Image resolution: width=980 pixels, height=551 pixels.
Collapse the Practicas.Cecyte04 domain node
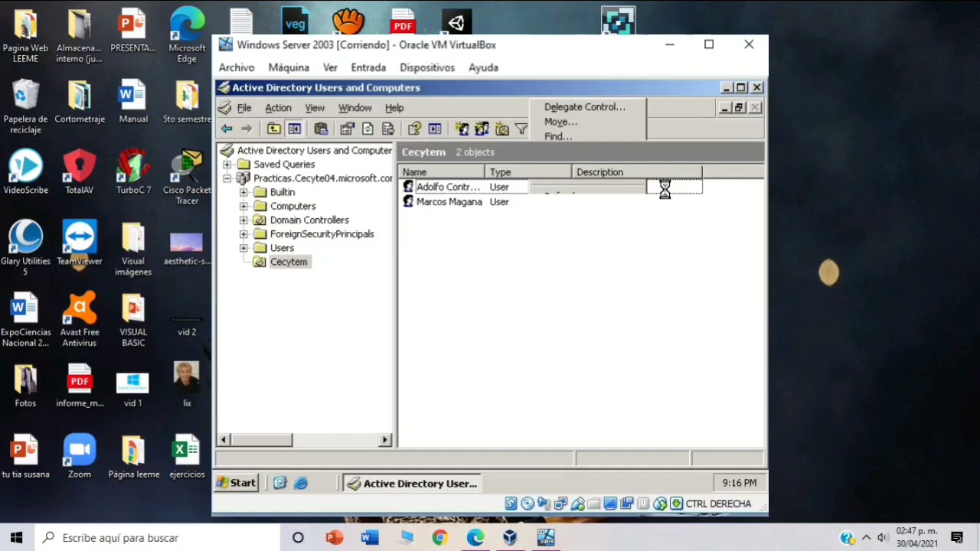227,178
